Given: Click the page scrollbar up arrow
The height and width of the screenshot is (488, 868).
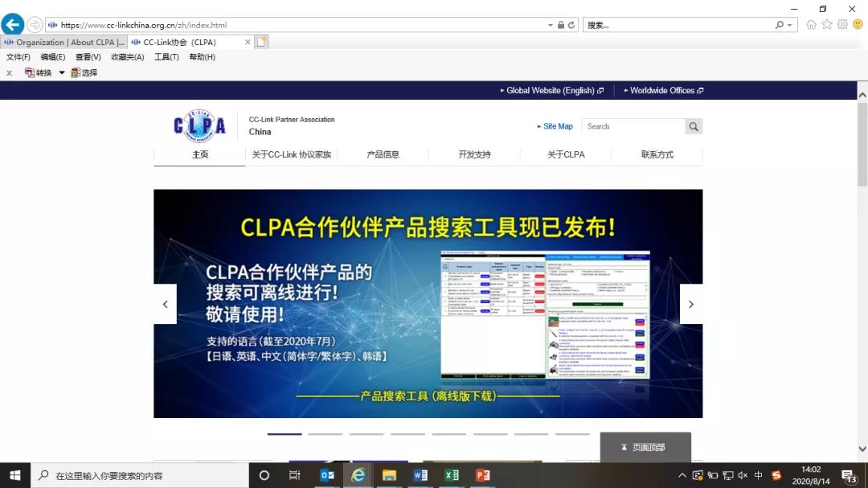Looking at the screenshot, I should tap(862, 95).
